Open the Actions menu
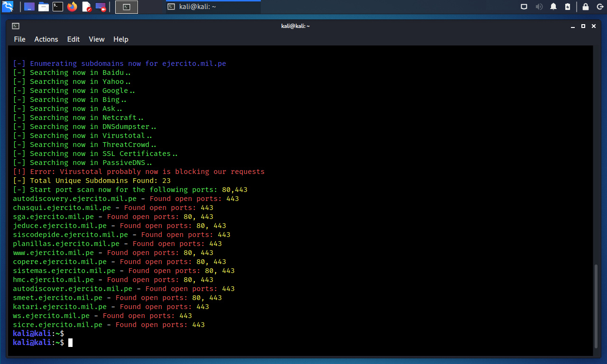Viewport: 607px width, 364px height. [46, 39]
